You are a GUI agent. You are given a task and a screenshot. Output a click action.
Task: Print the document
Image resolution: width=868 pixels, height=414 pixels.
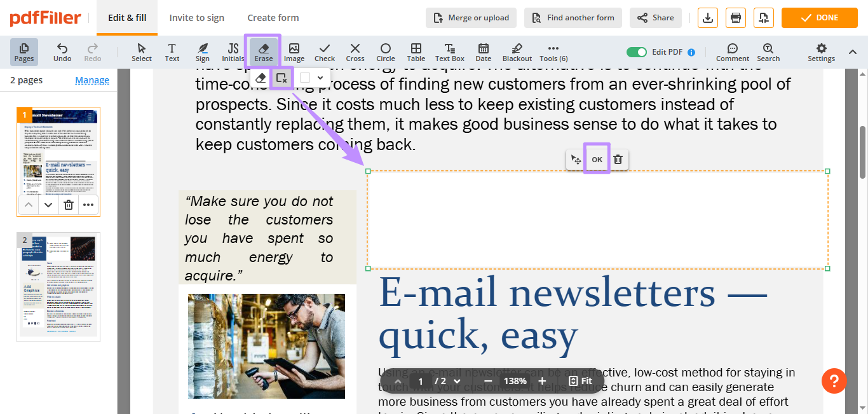click(736, 18)
